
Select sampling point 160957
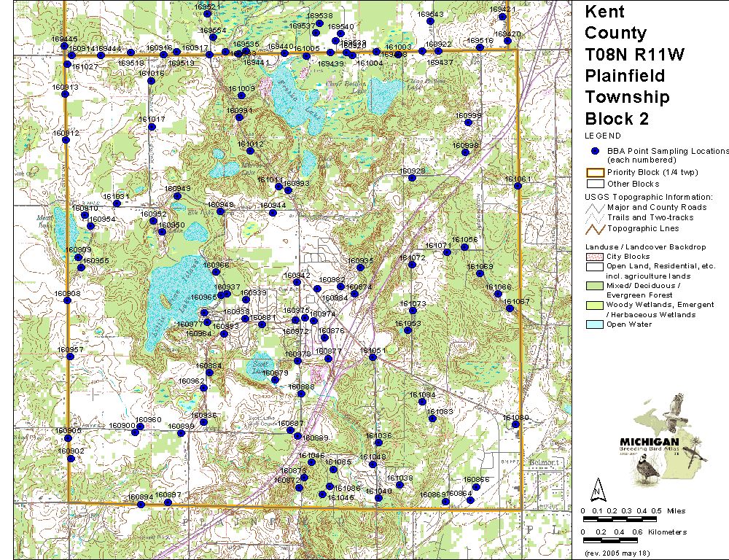tap(66, 357)
